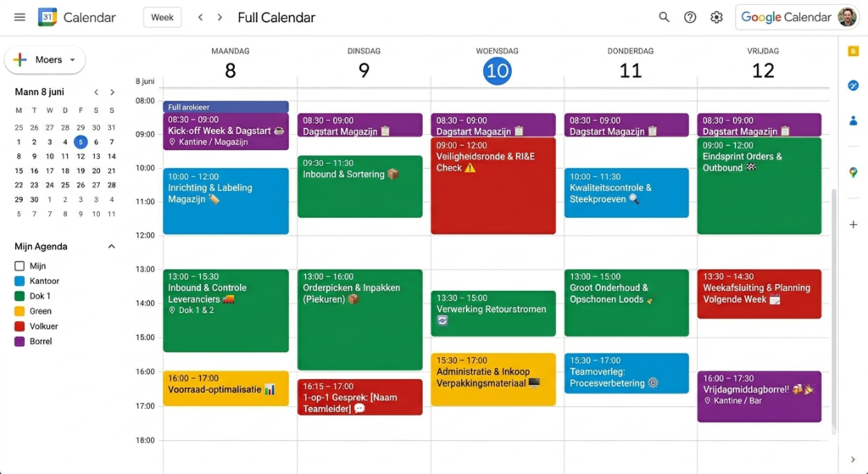Open the settings gear icon
This screenshot has height=474, width=868.
(716, 17)
